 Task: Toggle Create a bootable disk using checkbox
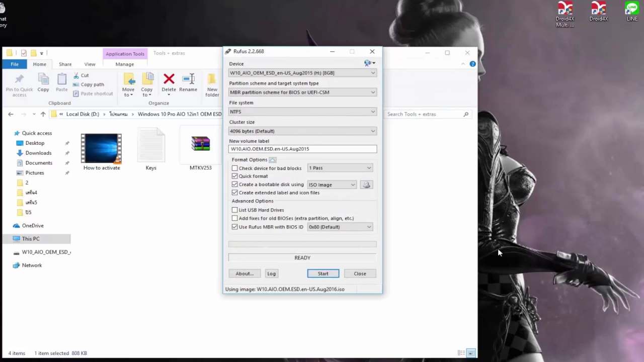tap(234, 185)
